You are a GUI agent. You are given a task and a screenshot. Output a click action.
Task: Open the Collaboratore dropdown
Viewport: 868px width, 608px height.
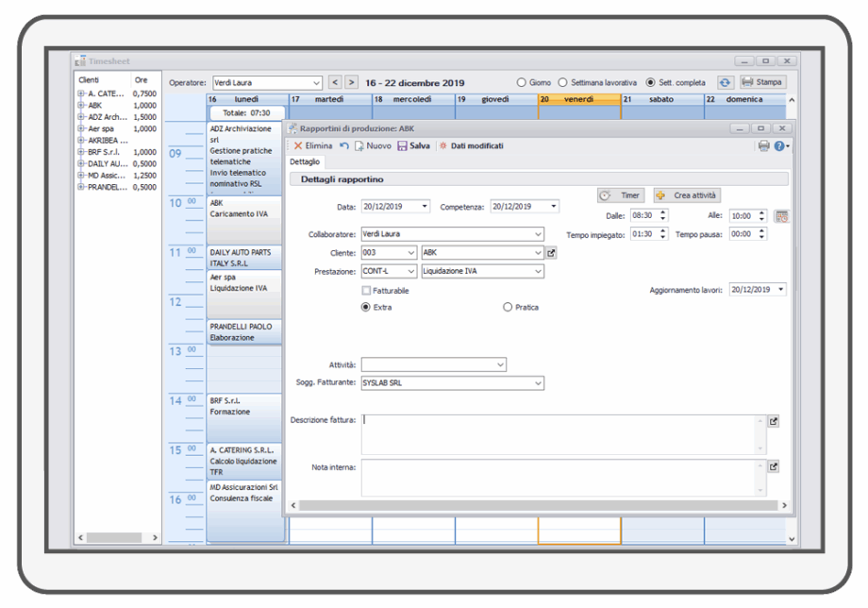pyautogui.click(x=538, y=235)
